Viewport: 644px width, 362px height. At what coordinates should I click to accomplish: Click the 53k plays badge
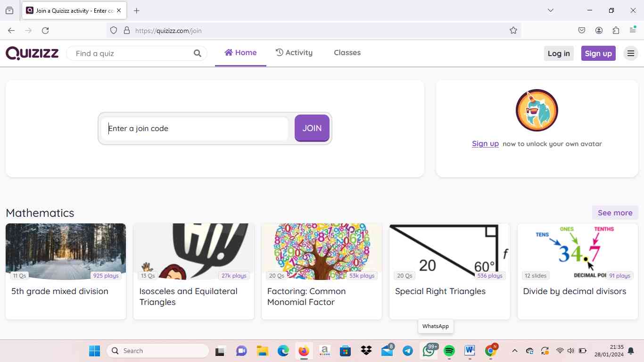(x=362, y=276)
